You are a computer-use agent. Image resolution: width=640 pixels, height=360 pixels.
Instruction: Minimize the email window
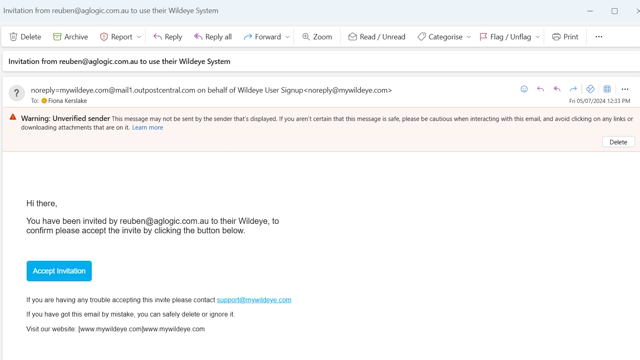(x=590, y=11)
